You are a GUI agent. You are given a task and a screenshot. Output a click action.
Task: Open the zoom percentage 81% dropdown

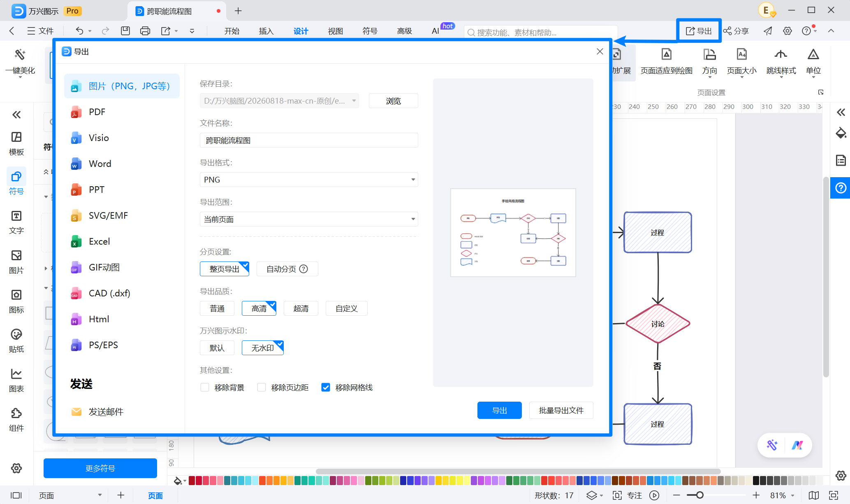coord(782,495)
